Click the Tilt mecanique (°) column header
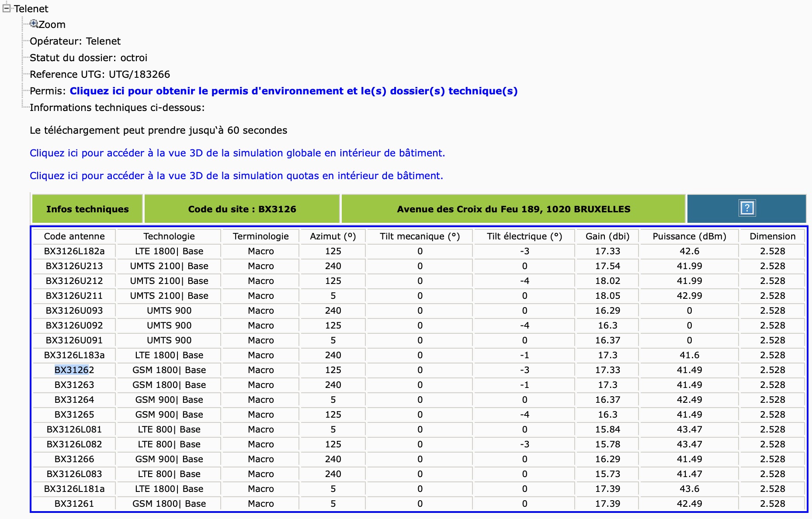 [x=420, y=236]
